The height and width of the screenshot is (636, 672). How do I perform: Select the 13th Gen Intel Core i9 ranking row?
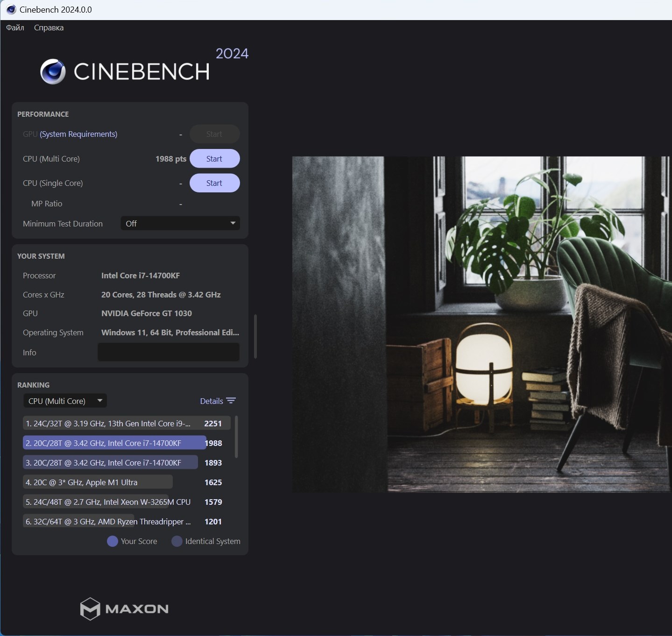(x=127, y=424)
